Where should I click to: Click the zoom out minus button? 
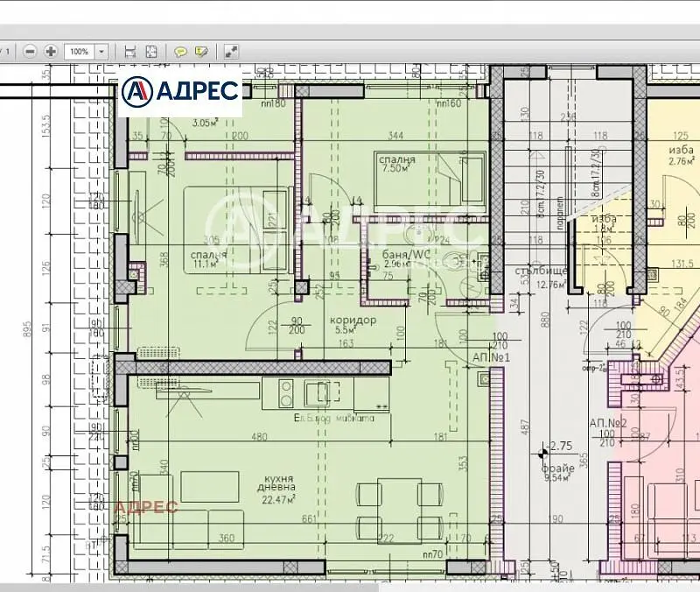pyautogui.click(x=31, y=52)
